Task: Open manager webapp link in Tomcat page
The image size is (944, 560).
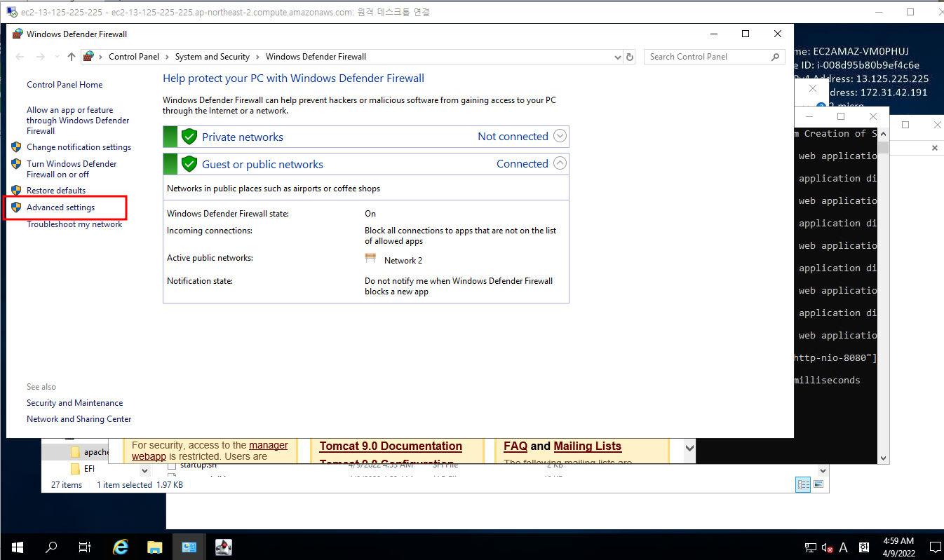Action: pyautogui.click(x=268, y=445)
